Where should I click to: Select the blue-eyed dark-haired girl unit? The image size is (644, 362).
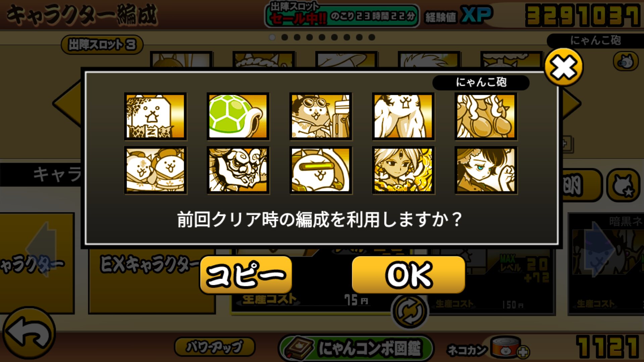(486, 170)
